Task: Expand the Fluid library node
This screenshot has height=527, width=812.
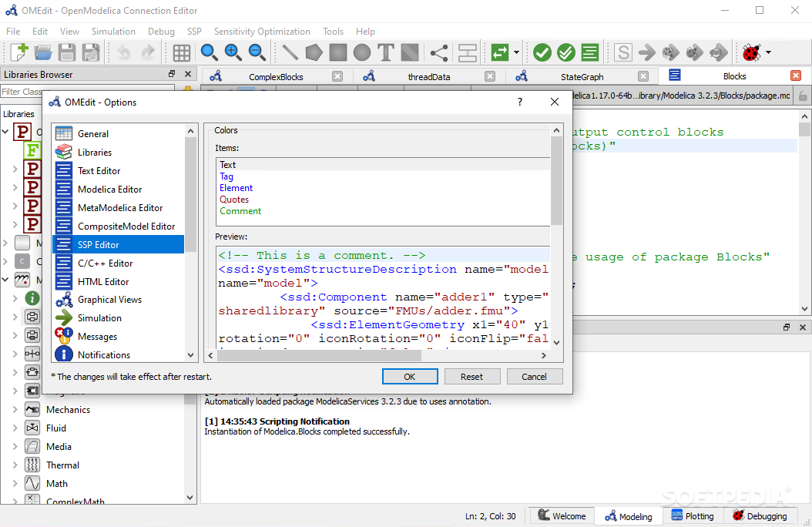Action: click(x=15, y=428)
